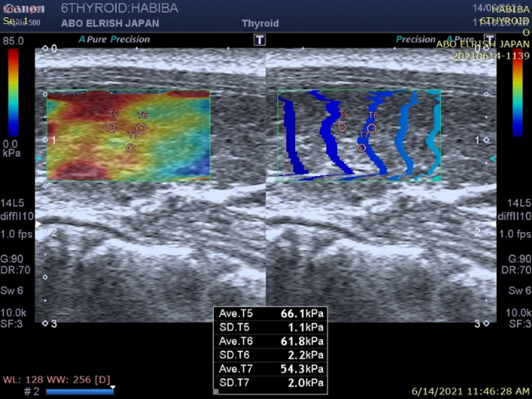Click the 85.0 to 0.0 kPa color scale bar
This screenshot has height=399, width=532.
pyautogui.click(x=13, y=92)
